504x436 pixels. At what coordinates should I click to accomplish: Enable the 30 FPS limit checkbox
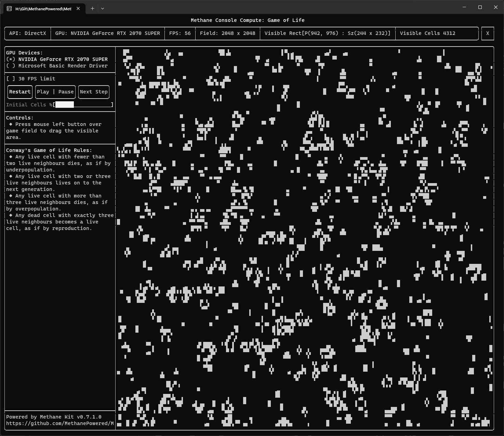(x=31, y=79)
